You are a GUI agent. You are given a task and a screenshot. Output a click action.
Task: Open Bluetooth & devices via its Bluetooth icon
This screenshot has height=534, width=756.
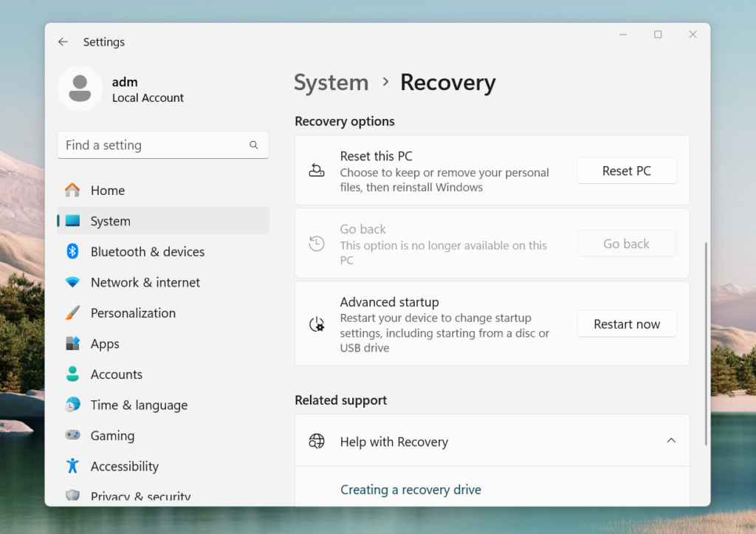[x=72, y=251]
